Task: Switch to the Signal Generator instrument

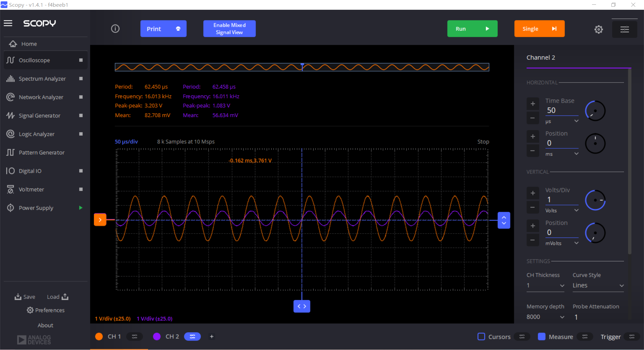Action: pyautogui.click(x=39, y=116)
